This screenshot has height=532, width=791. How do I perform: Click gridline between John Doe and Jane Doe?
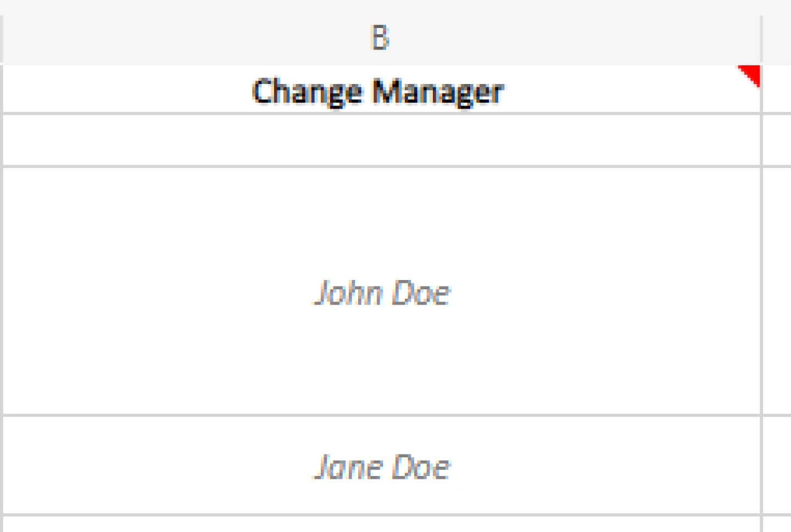[381, 416]
